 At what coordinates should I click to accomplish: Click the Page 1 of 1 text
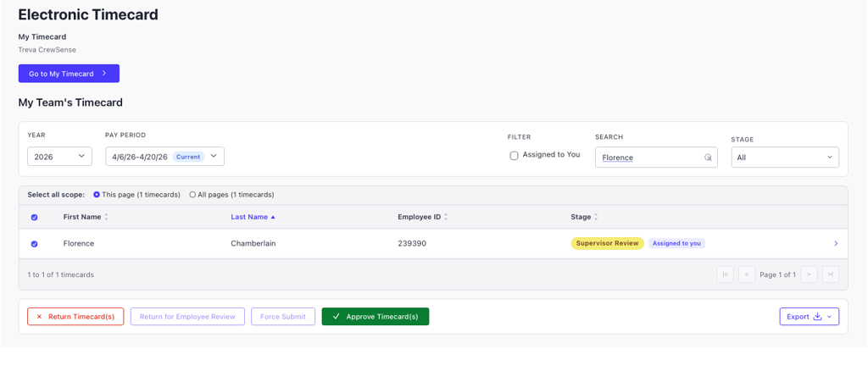778,274
